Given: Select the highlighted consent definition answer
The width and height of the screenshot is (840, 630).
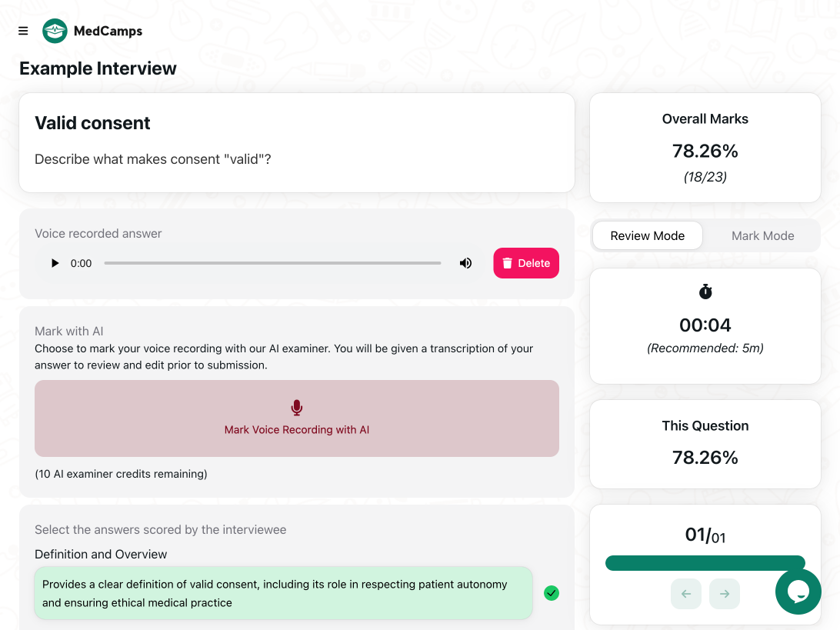Looking at the screenshot, I should pyautogui.click(x=283, y=593).
